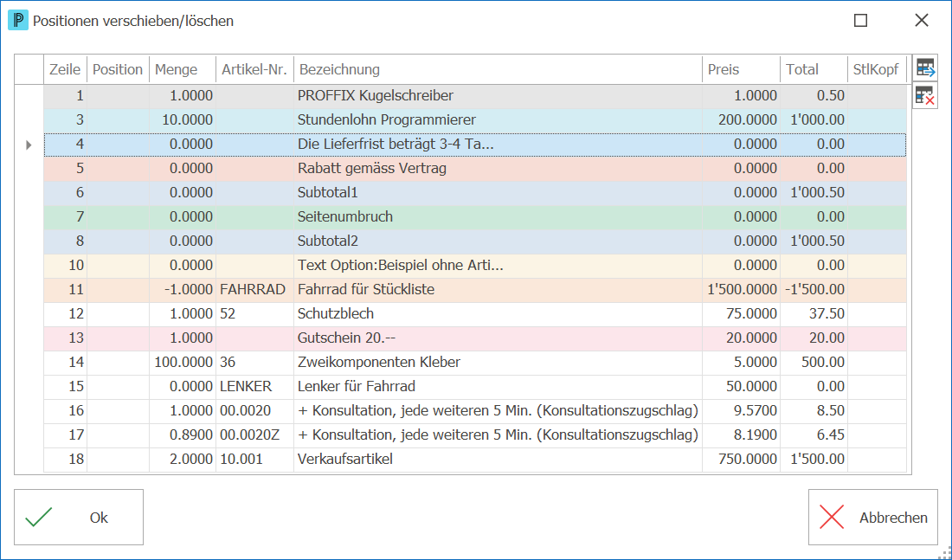Click the quantity '100.0000' cell

pyautogui.click(x=183, y=364)
